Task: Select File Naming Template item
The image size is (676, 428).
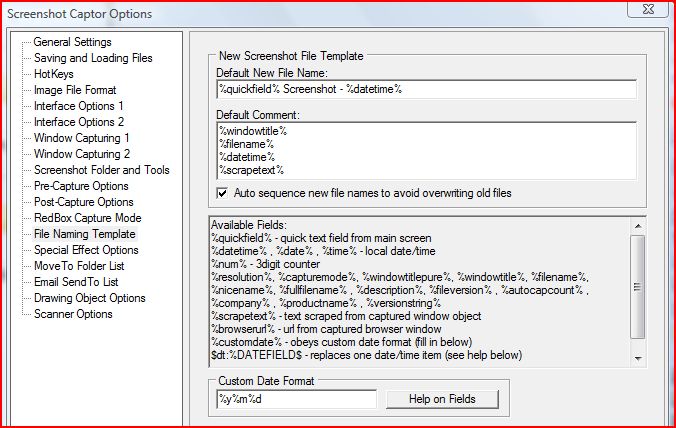Action: [x=84, y=234]
